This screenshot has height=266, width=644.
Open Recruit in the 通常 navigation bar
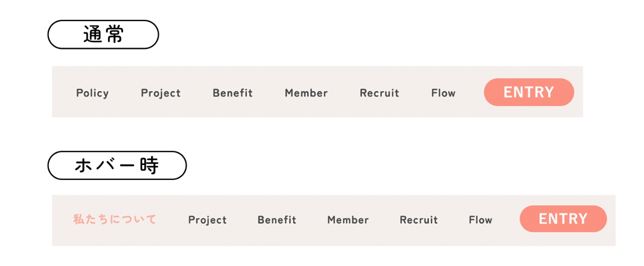point(379,93)
